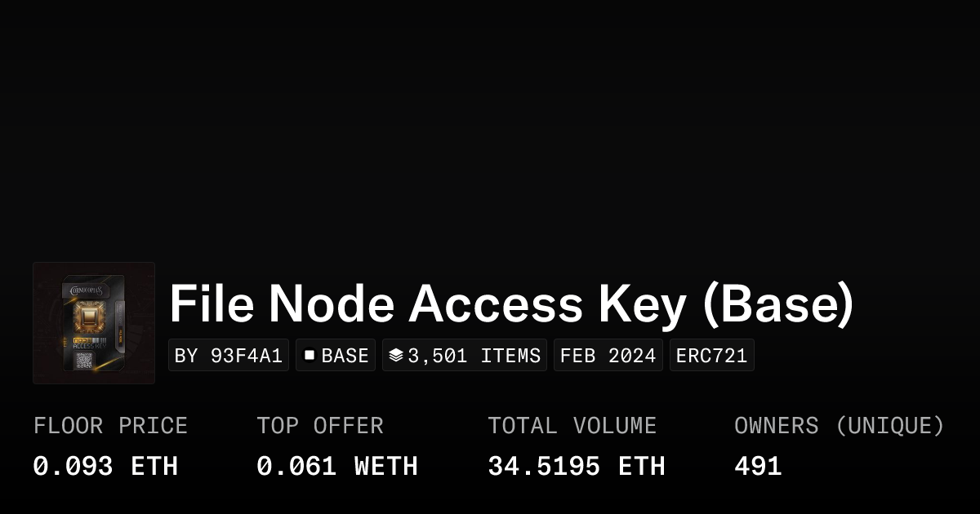Select the 0.061 WETH top offer value
Screen dimensions: 980x514
(x=337, y=467)
